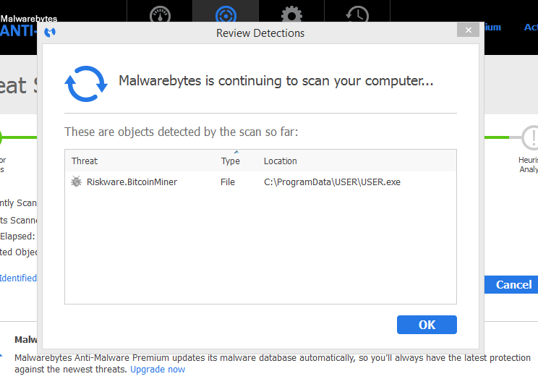This screenshot has width=538, height=392.
Task: Click the File type cell
Action: pyautogui.click(x=228, y=182)
